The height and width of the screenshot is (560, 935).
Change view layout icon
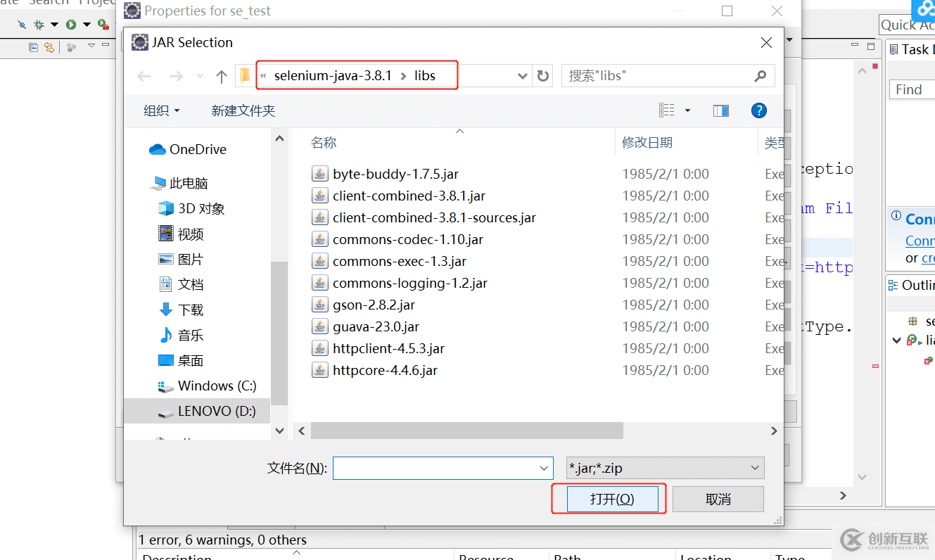tap(666, 110)
